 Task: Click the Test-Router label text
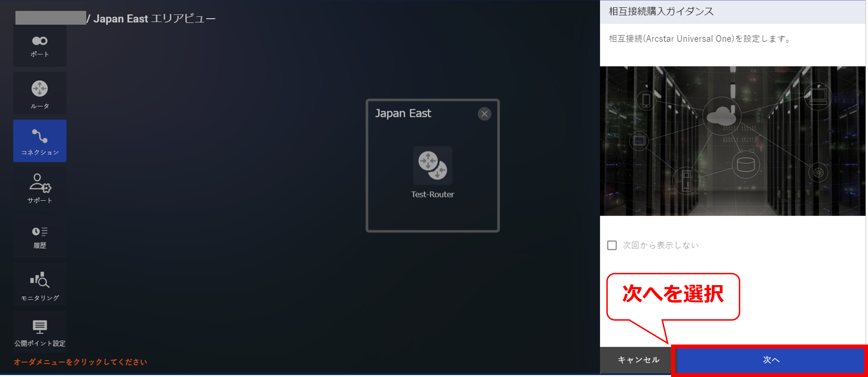432,194
